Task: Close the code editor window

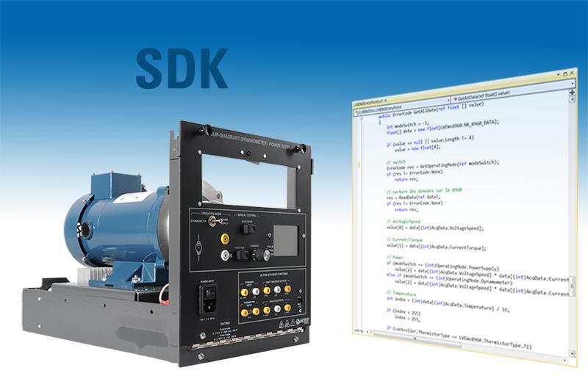Action: point(572,73)
